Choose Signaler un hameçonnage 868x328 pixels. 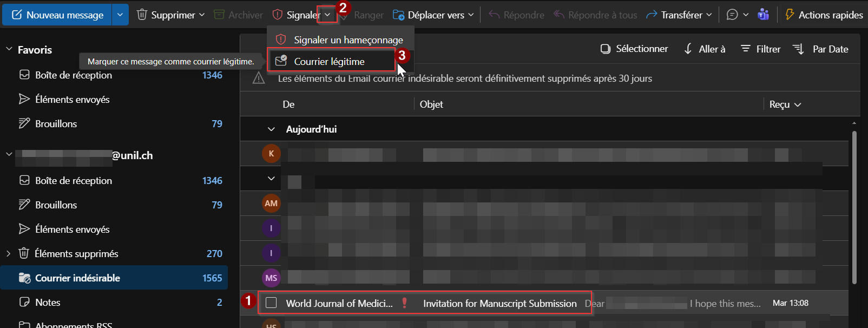tap(348, 40)
